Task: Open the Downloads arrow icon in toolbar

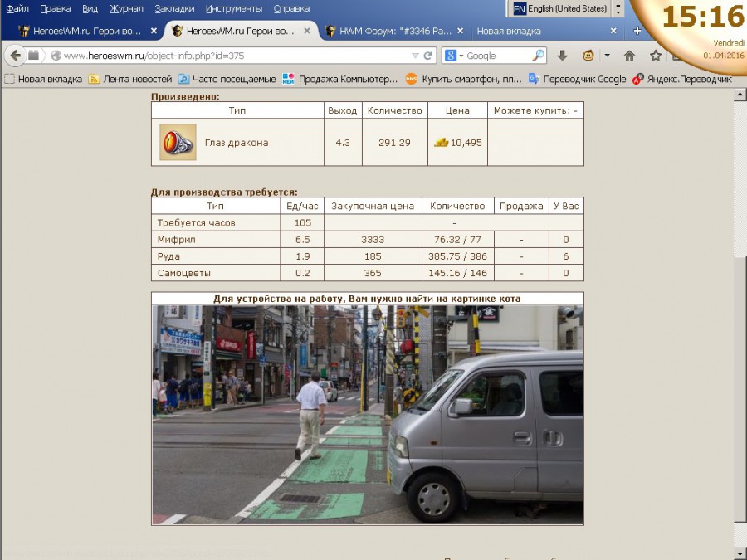Action: (x=562, y=56)
